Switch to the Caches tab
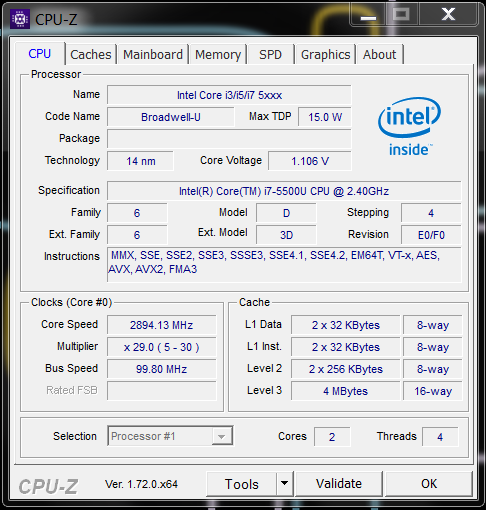 [91, 54]
